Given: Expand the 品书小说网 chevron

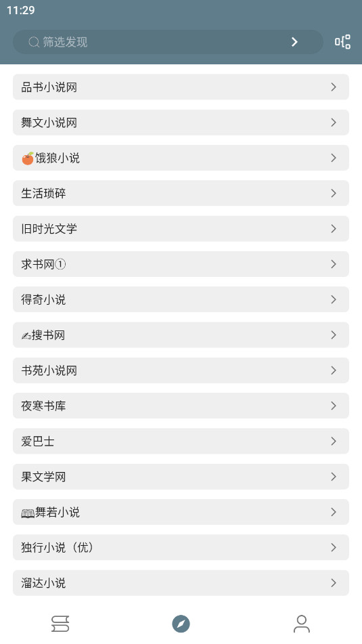Looking at the screenshot, I should (x=334, y=87).
